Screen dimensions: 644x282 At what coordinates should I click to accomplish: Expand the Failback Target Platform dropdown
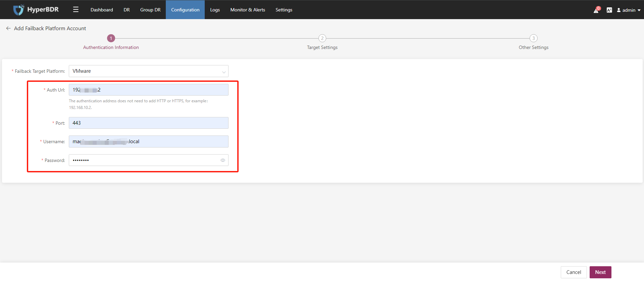pyautogui.click(x=149, y=71)
